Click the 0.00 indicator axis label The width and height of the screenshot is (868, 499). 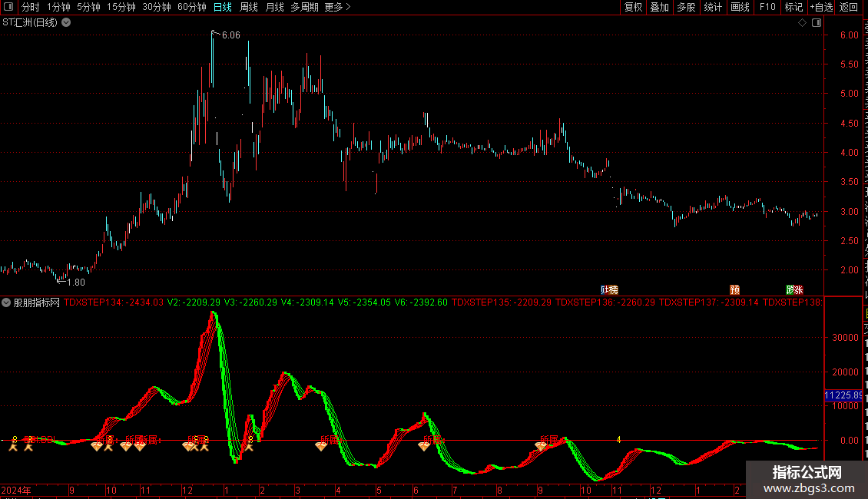(849, 441)
